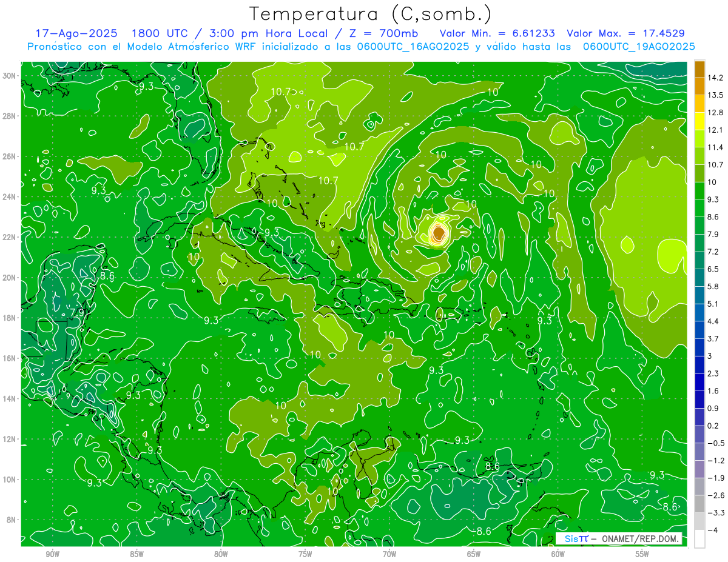Click the "Temperatura (C,somb.)" chart title
Image resolution: width=728 pixels, height=562 pixels.
point(371,14)
